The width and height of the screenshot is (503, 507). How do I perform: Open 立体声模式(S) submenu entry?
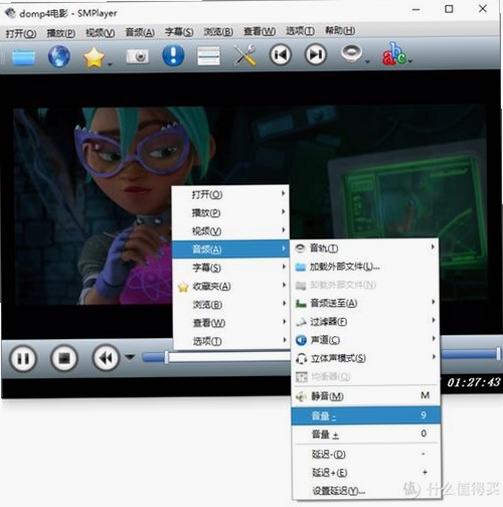(365, 358)
